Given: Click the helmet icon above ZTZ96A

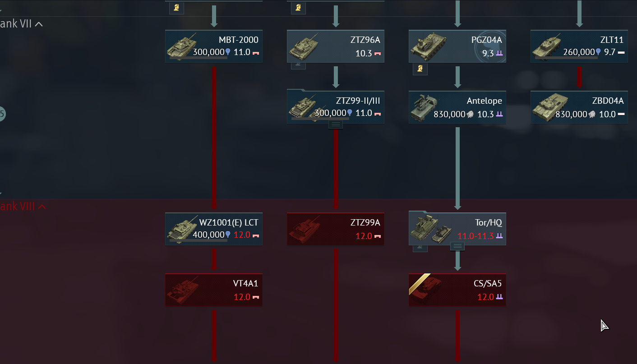Looking at the screenshot, I should [298, 7].
